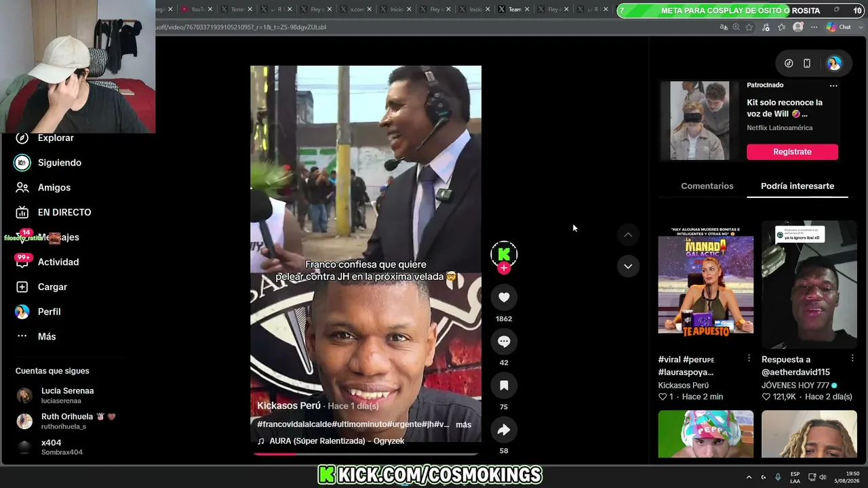Open the sponsored ad three-dot options
The width and height of the screenshot is (868, 488).
click(833, 85)
